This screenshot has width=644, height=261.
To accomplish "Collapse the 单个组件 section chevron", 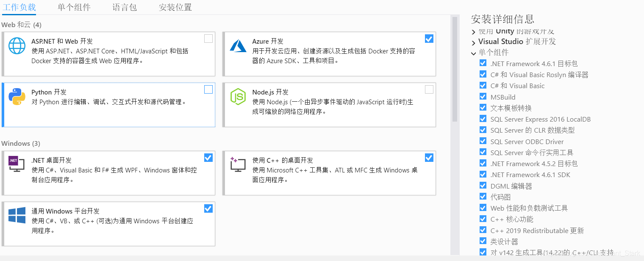I will point(473,53).
